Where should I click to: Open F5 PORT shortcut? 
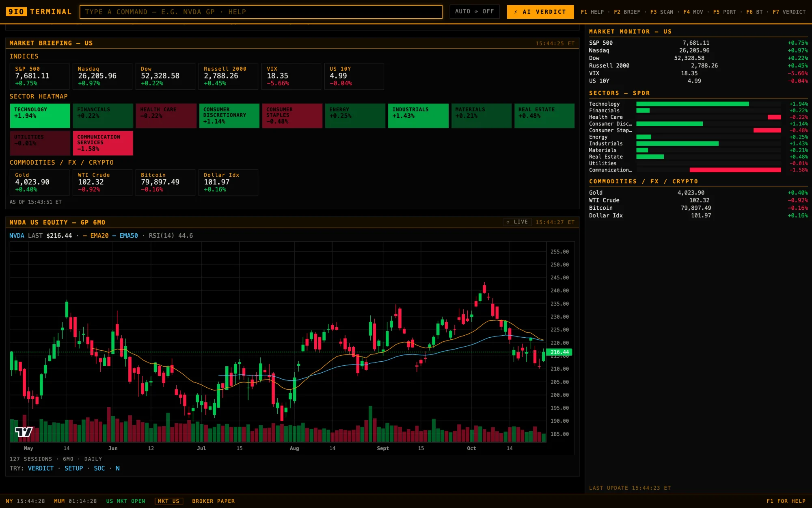725,12
